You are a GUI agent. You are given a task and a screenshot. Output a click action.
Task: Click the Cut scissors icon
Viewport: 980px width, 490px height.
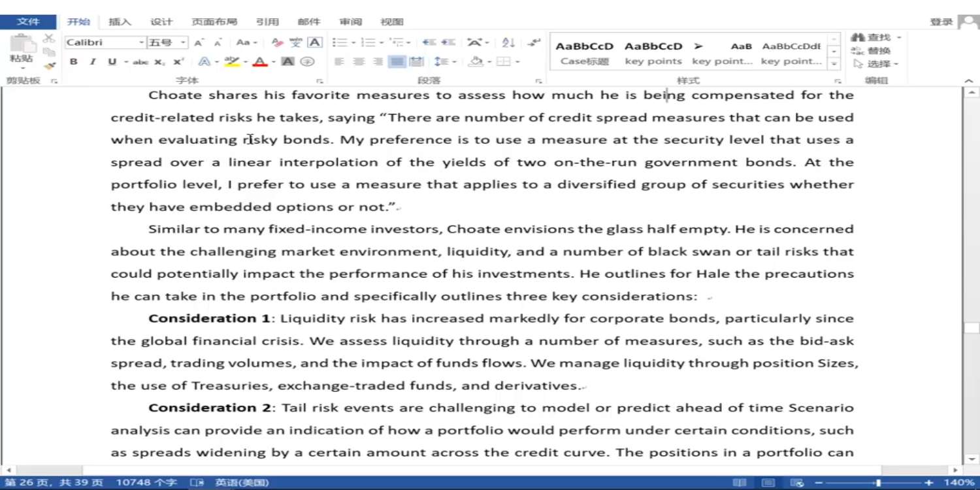49,39
